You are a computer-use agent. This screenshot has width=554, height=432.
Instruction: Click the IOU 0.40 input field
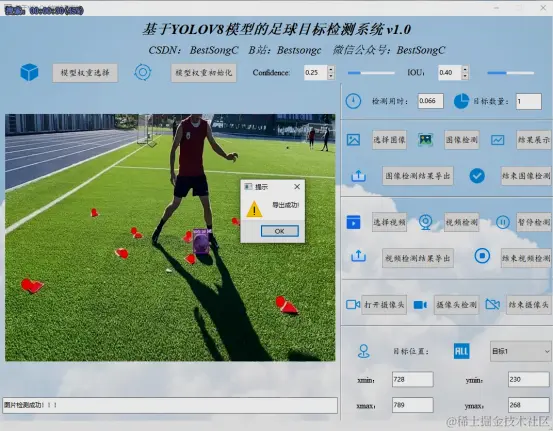pos(450,72)
